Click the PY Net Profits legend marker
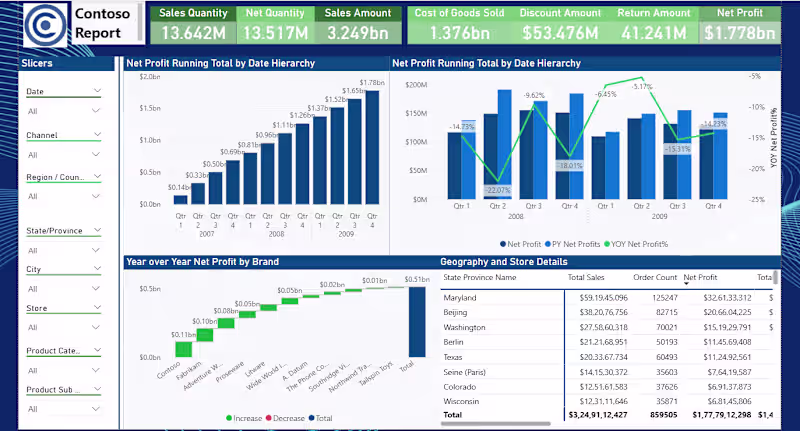 [548, 244]
